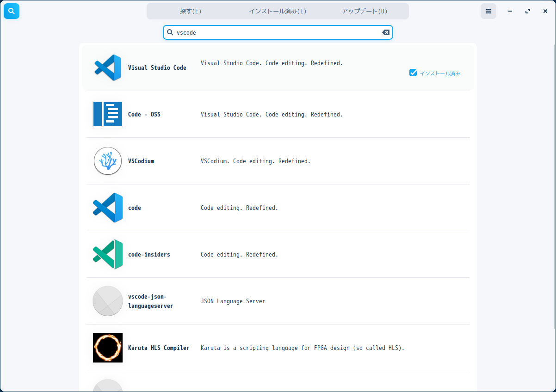This screenshot has height=392, width=556.
Task: Focus the vscode search input field
Action: pyautogui.click(x=278, y=32)
